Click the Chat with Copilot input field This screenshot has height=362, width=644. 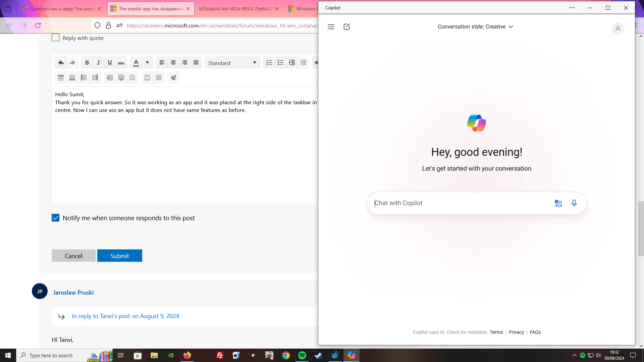coord(460,203)
